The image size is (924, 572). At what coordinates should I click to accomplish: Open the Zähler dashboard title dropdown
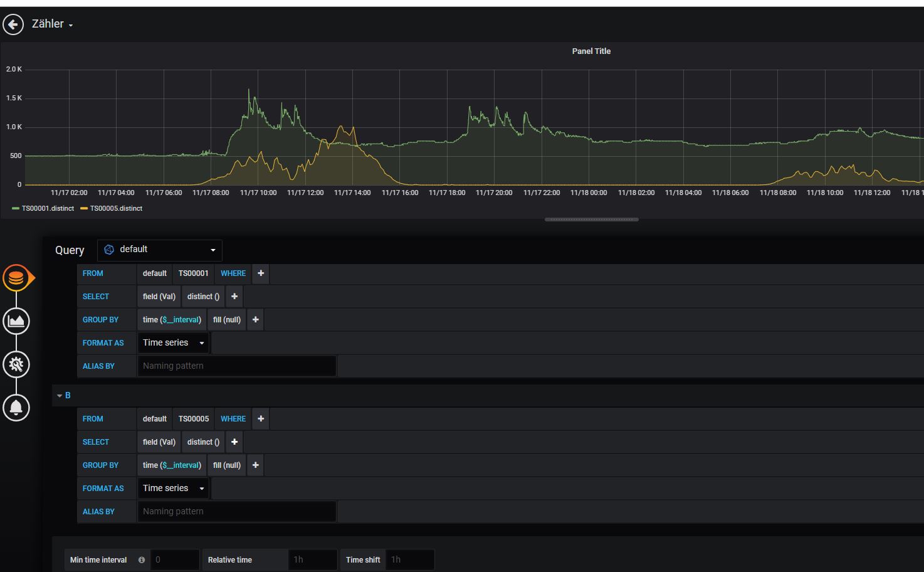click(x=53, y=24)
